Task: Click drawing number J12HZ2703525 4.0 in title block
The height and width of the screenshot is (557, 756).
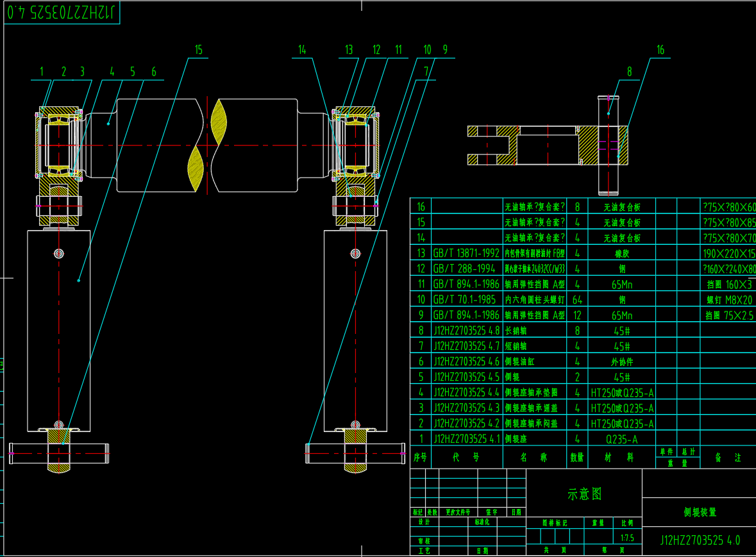Action: click(700, 540)
